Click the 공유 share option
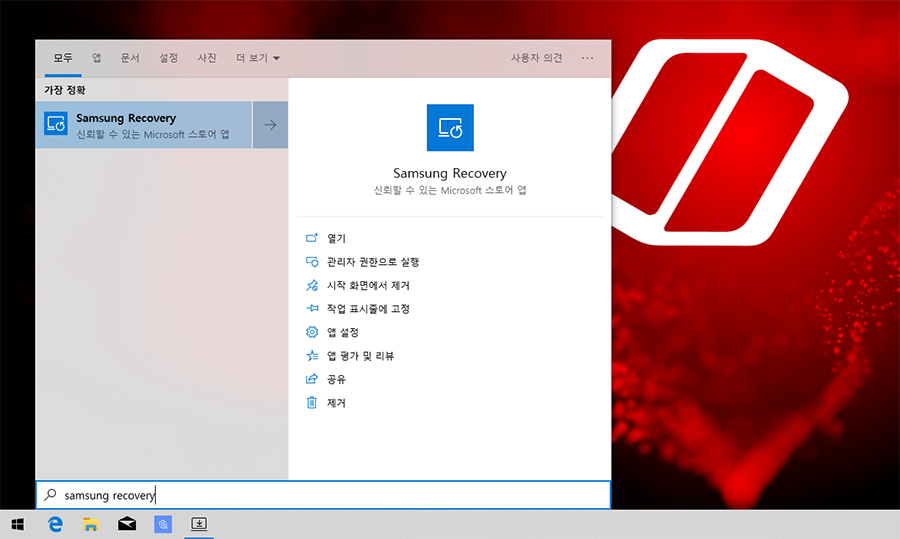900x539 pixels. [336, 379]
